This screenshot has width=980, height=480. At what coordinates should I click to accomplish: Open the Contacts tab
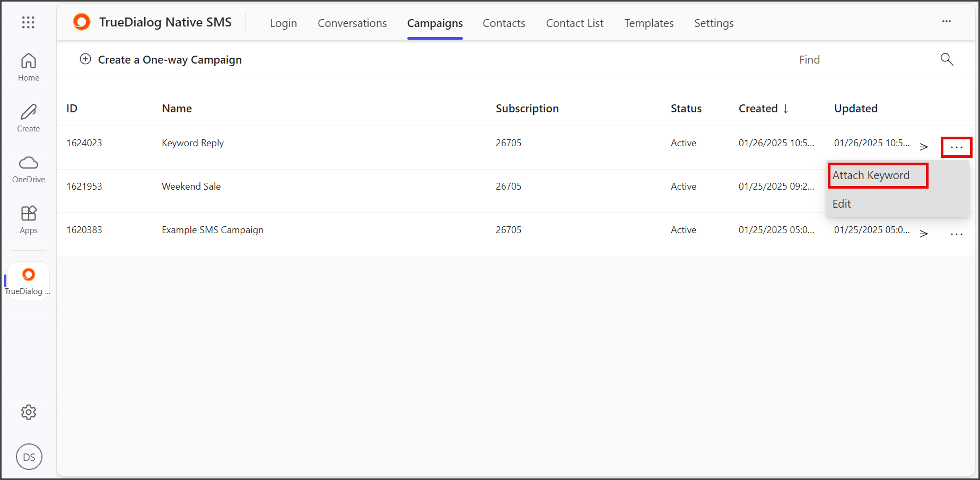coord(504,23)
